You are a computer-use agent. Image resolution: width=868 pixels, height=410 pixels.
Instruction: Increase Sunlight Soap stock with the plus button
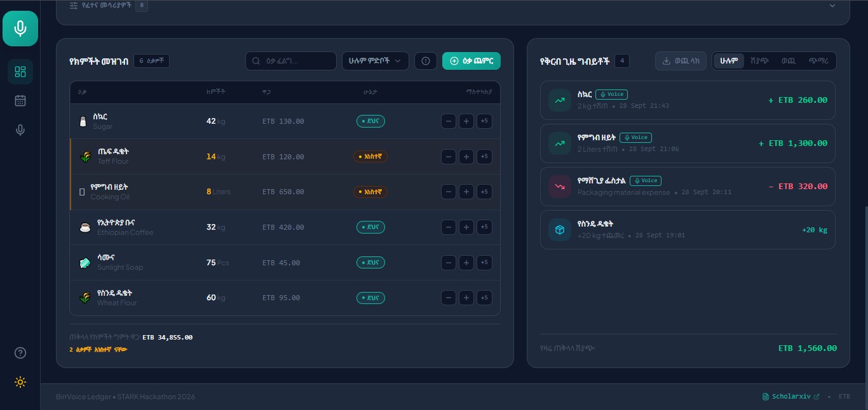click(466, 263)
